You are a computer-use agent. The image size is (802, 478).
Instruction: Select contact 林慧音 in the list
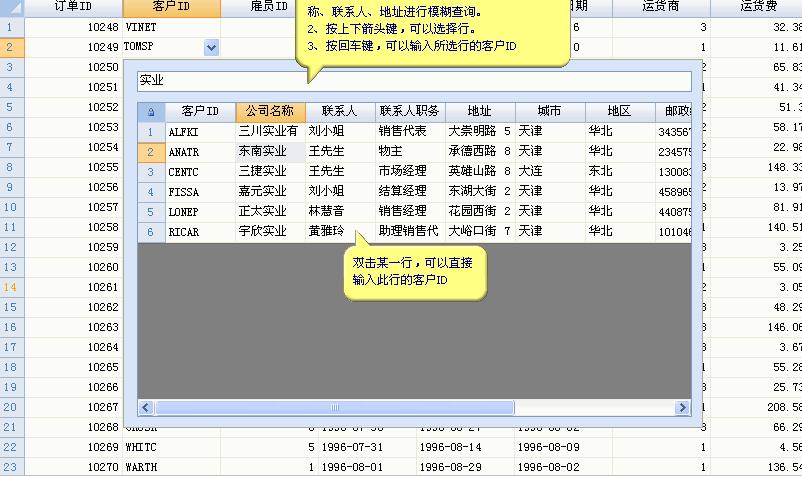326,212
